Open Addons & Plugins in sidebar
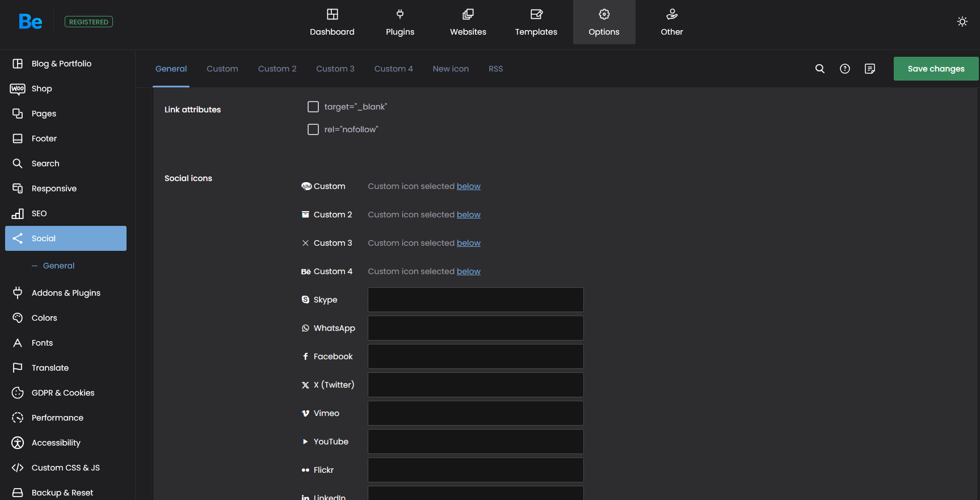Viewport: 980px width, 500px height. point(66,293)
